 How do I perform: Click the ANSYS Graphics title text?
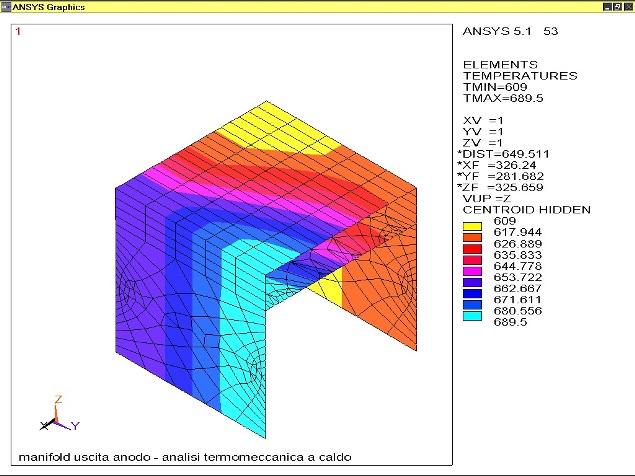click(49, 7)
